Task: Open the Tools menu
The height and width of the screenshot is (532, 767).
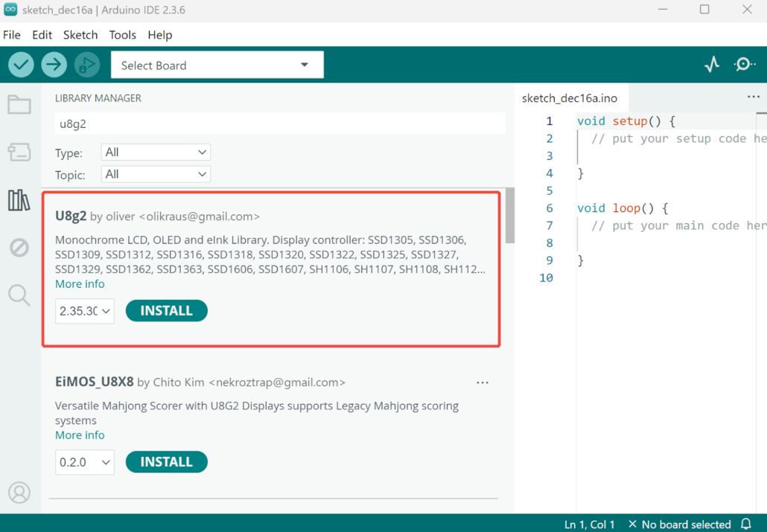Action: tap(122, 35)
